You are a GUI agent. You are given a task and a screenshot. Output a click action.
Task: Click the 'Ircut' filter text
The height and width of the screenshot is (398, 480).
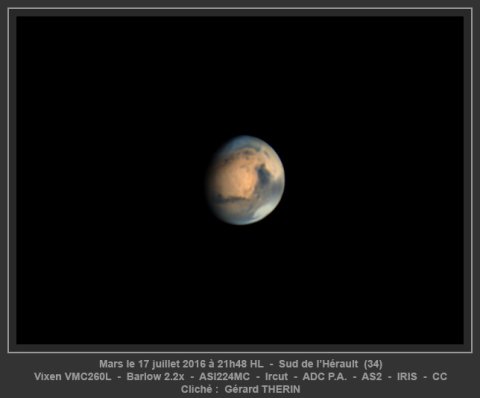point(276,376)
